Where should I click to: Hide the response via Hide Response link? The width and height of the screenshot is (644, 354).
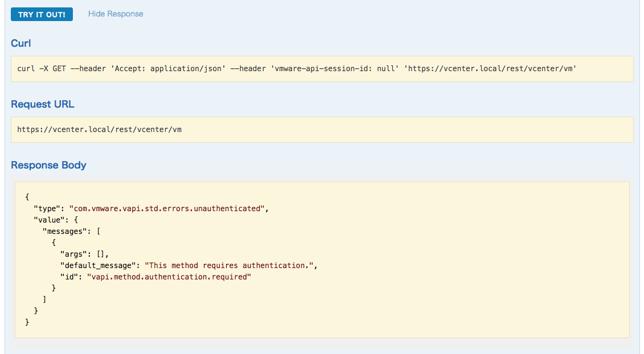point(115,14)
